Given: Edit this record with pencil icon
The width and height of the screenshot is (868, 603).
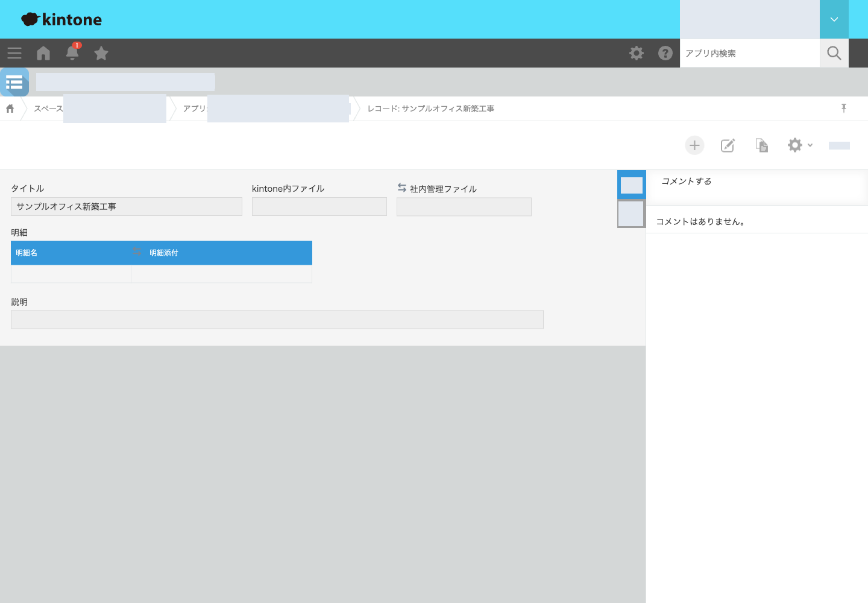Looking at the screenshot, I should [x=728, y=145].
